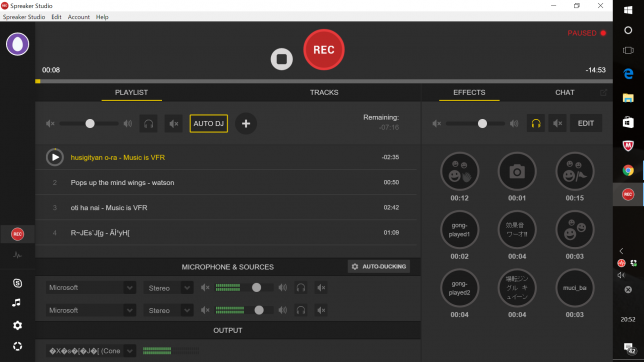The image size is (644, 362).
Task: Toggle the AUTO DJ button
Action: (209, 123)
